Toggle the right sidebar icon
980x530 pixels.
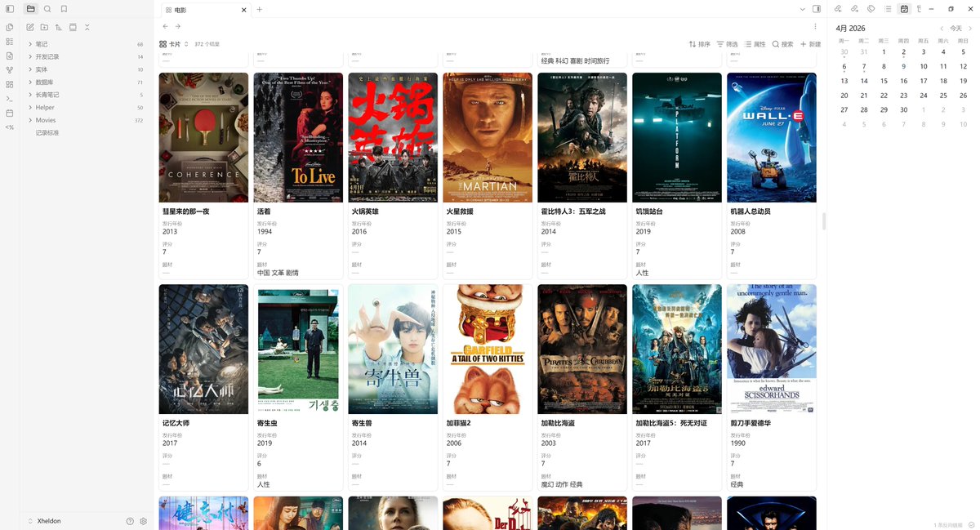tap(817, 9)
